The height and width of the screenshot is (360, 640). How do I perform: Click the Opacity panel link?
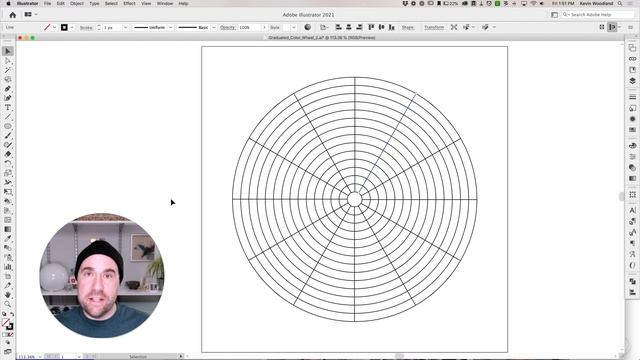(227, 27)
